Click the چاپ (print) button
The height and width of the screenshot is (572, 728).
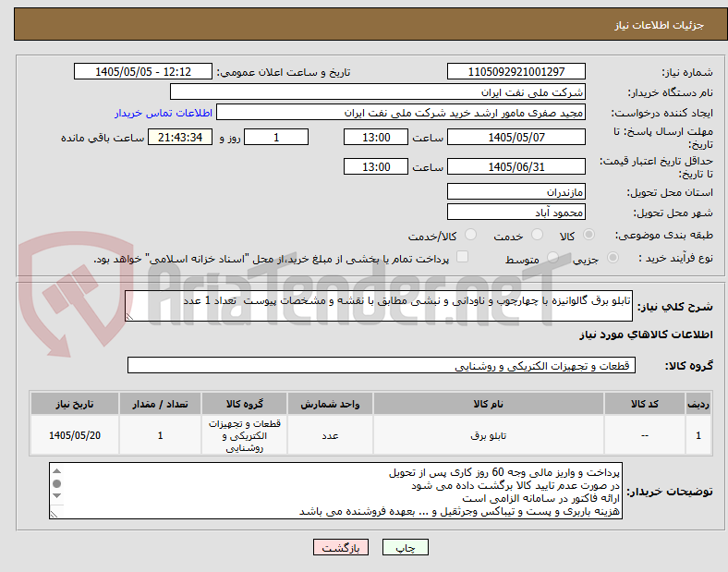405,547
